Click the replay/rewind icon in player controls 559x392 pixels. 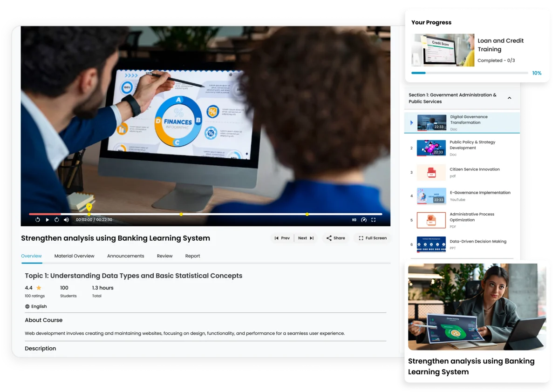tap(37, 219)
